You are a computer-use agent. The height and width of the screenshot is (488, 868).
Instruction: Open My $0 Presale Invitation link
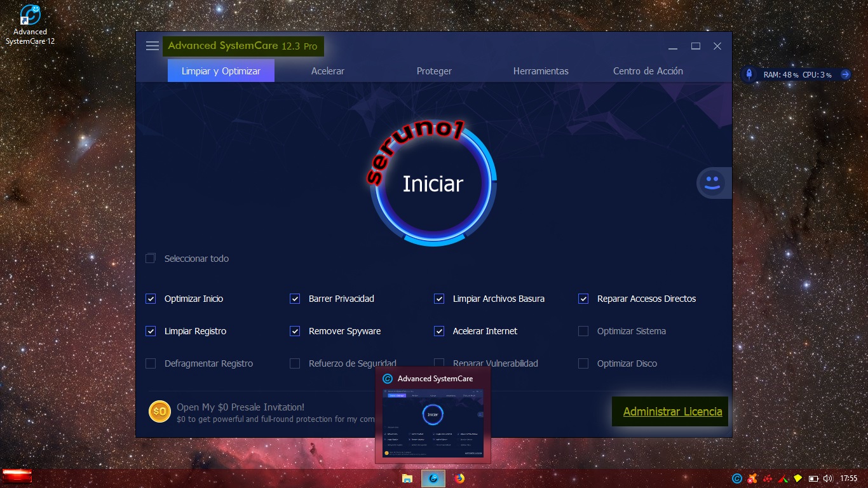240,407
